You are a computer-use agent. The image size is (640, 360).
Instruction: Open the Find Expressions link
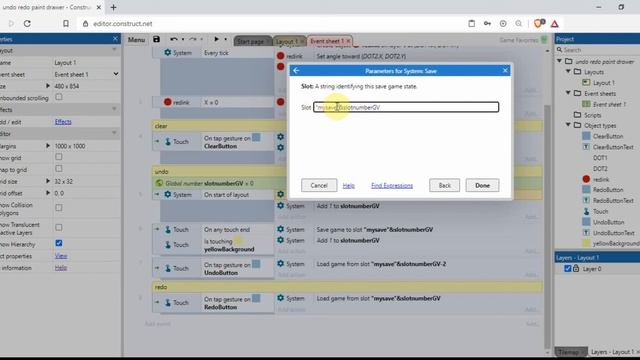point(392,186)
